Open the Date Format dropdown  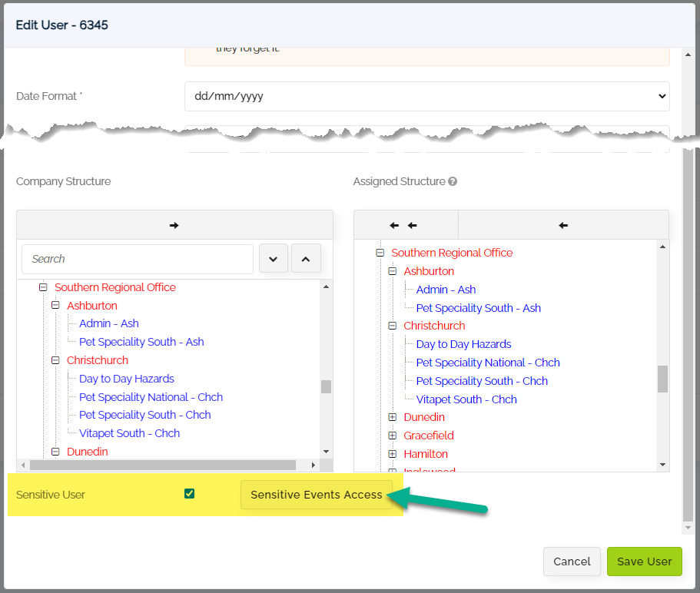[x=426, y=96]
